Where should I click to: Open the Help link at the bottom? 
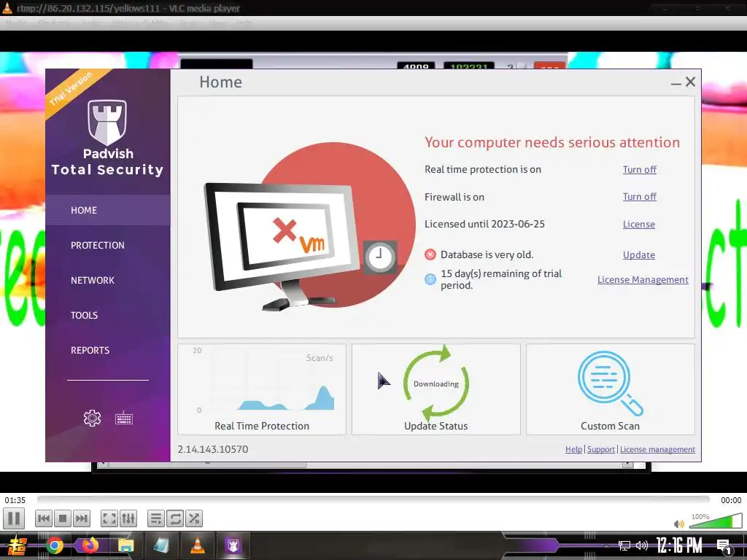click(x=573, y=449)
